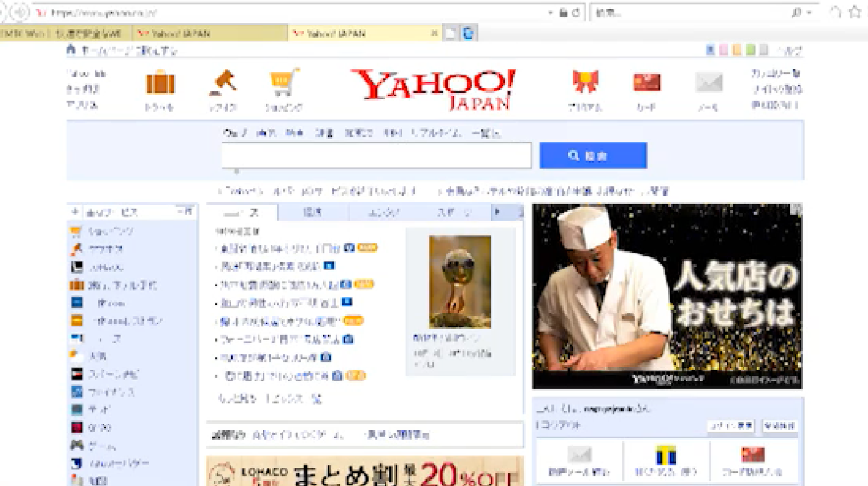Click the favorites star icon in the browser toolbar

click(x=855, y=12)
